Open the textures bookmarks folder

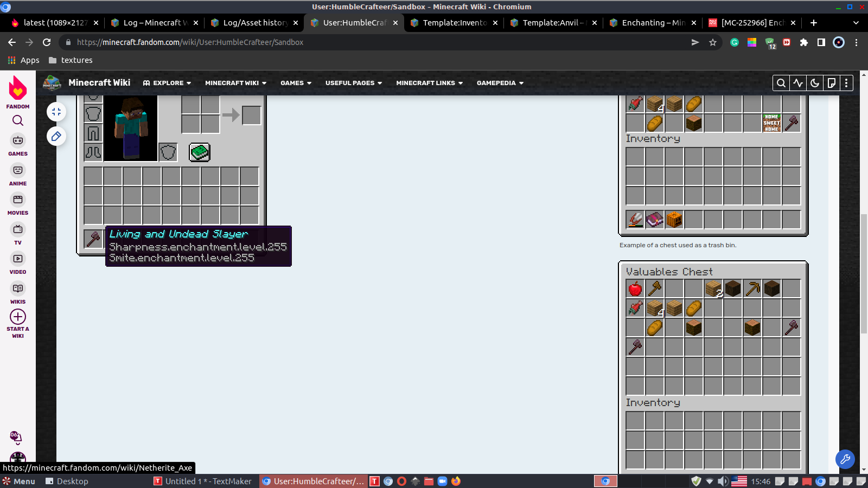pyautogui.click(x=71, y=60)
